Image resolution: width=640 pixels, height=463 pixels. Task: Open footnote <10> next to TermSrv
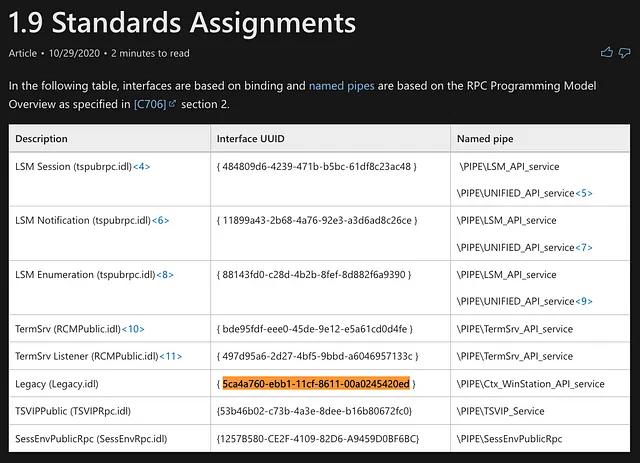point(133,329)
